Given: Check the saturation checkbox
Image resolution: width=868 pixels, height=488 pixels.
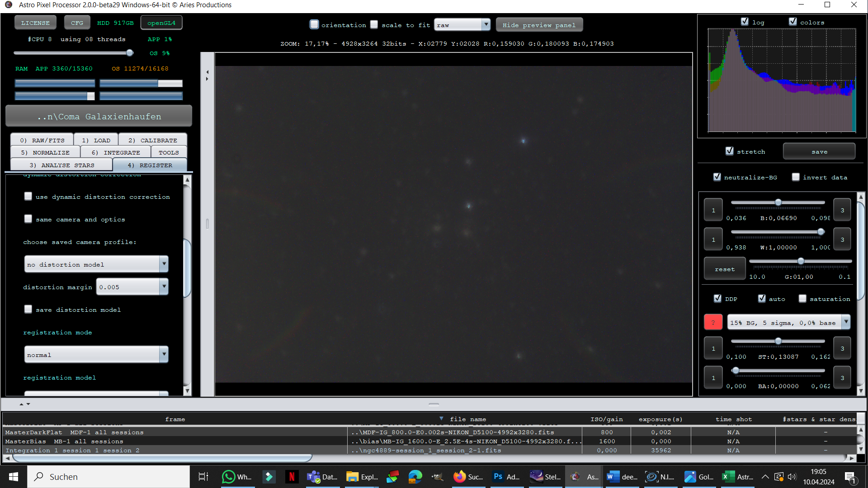Looking at the screenshot, I should [802, 298].
